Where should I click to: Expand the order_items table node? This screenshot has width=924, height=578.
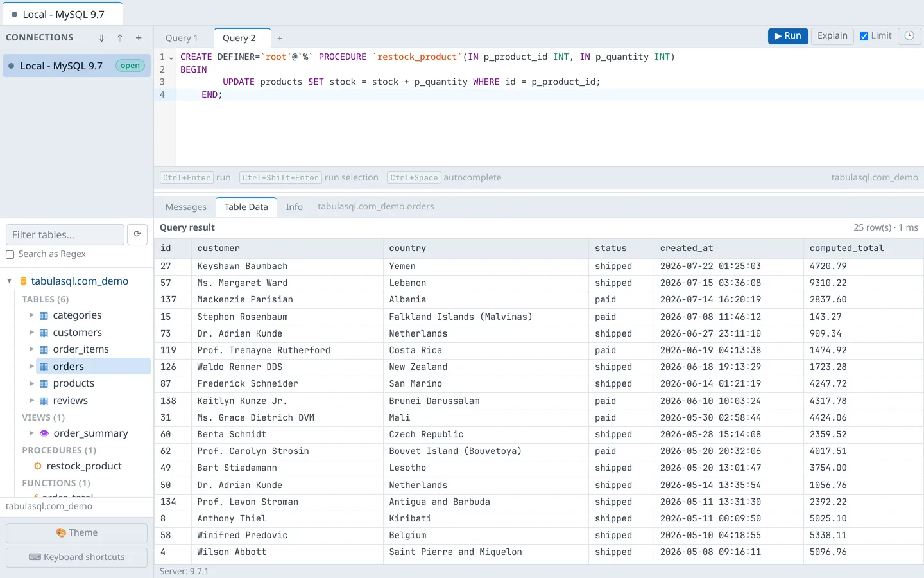pos(31,349)
